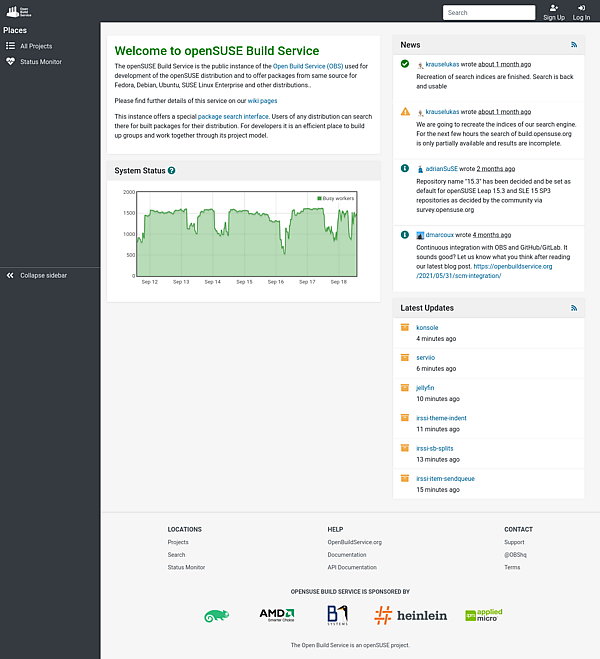Click the heinlein sponsor logo
This screenshot has width=600, height=659.
click(411, 616)
